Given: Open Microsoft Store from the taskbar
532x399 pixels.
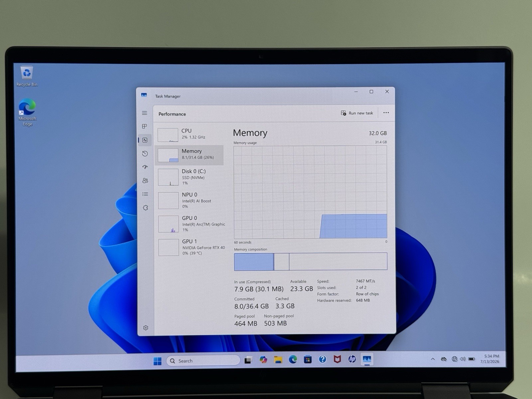Looking at the screenshot, I should click(x=308, y=359).
